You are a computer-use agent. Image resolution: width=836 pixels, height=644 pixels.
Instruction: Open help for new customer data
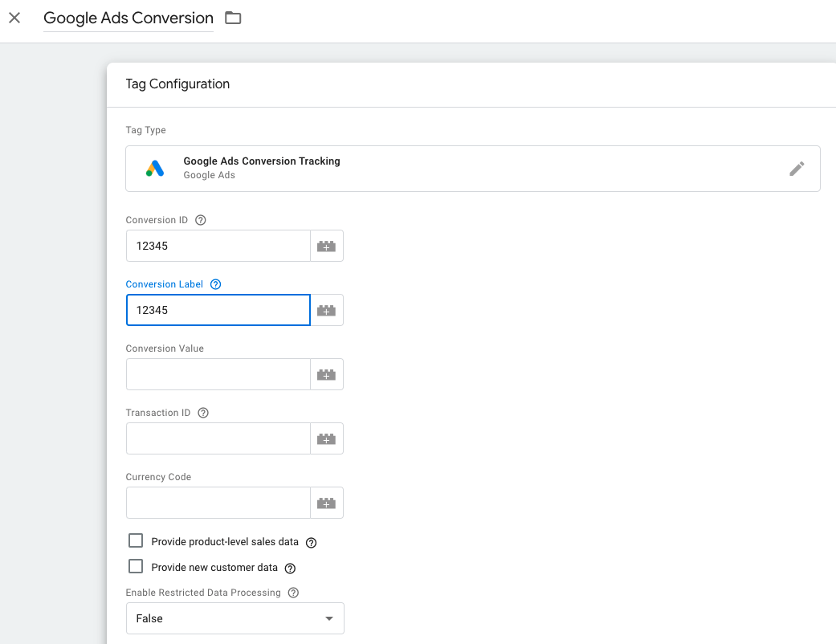290,569
